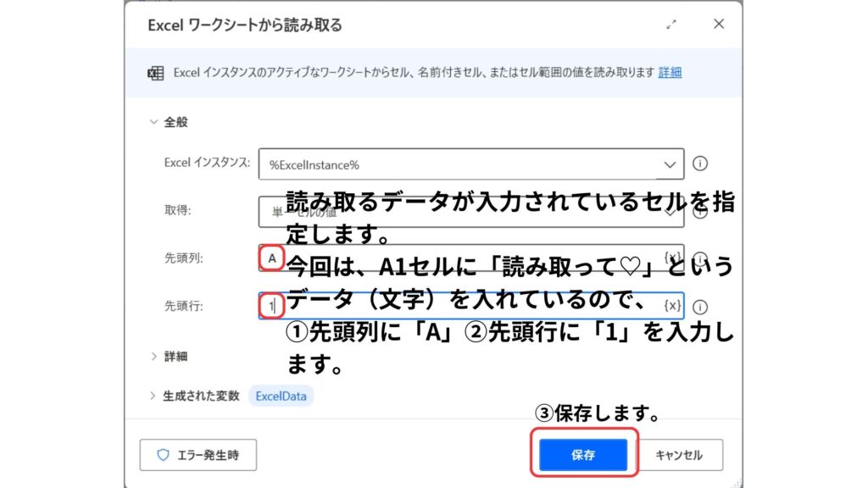Insert variable in 先頭行 field

(x=672, y=305)
